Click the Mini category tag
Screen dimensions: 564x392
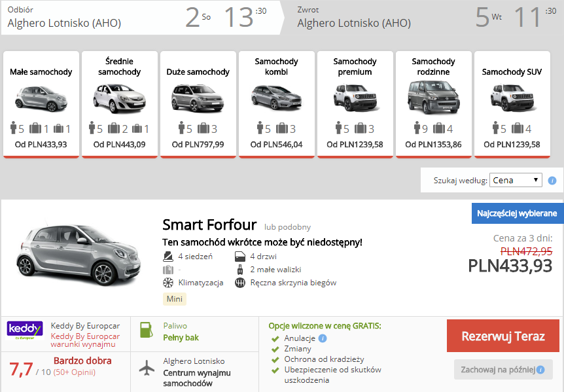pyautogui.click(x=175, y=299)
